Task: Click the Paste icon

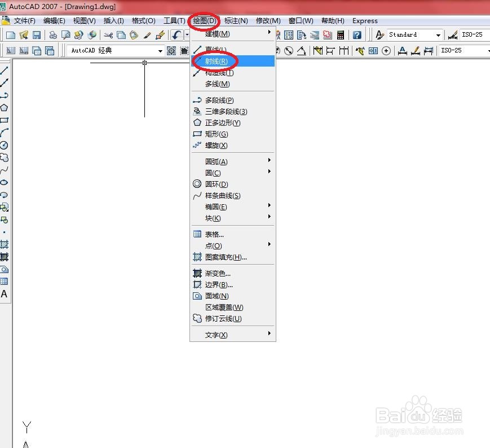Action: tap(134, 35)
